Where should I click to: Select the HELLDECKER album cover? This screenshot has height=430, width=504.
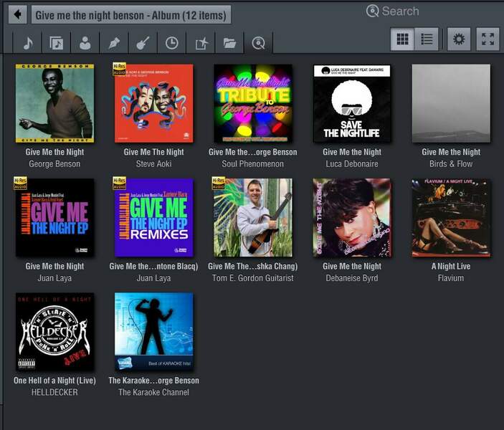click(54, 332)
